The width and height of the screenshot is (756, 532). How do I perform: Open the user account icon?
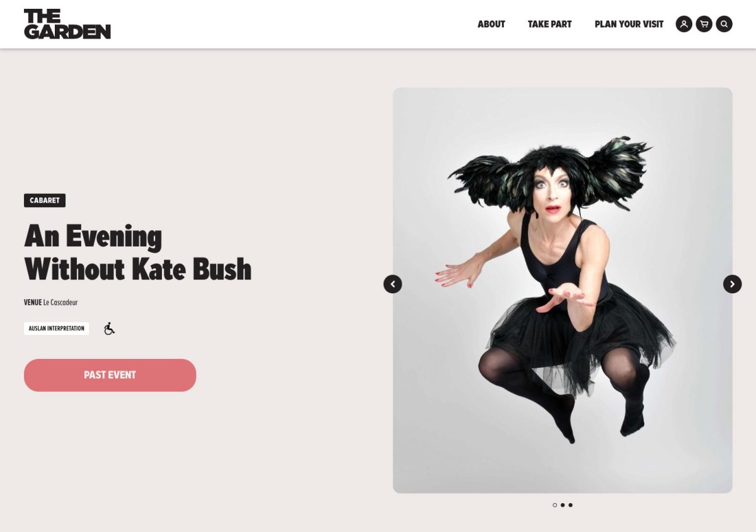coord(684,24)
